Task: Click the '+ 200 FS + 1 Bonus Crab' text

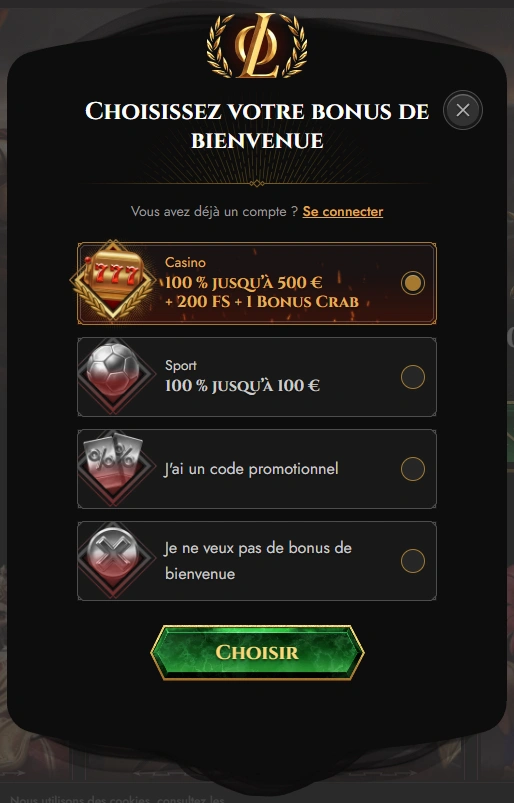Action: pyautogui.click(x=262, y=301)
